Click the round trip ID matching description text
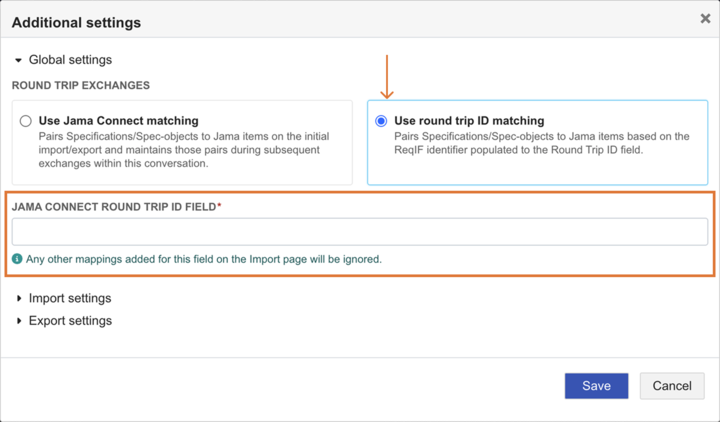Image resolution: width=720 pixels, height=422 pixels. tap(541, 143)
